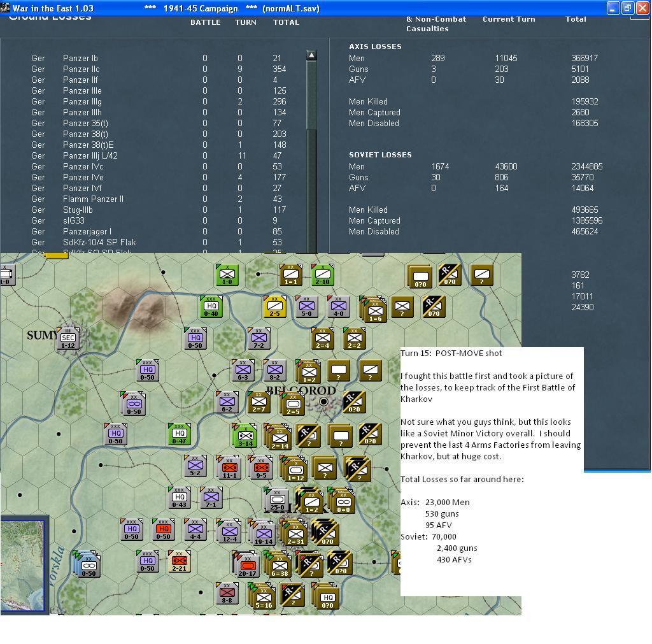
Task: Close the War in the East window
Action: click(x=643, y=8)
